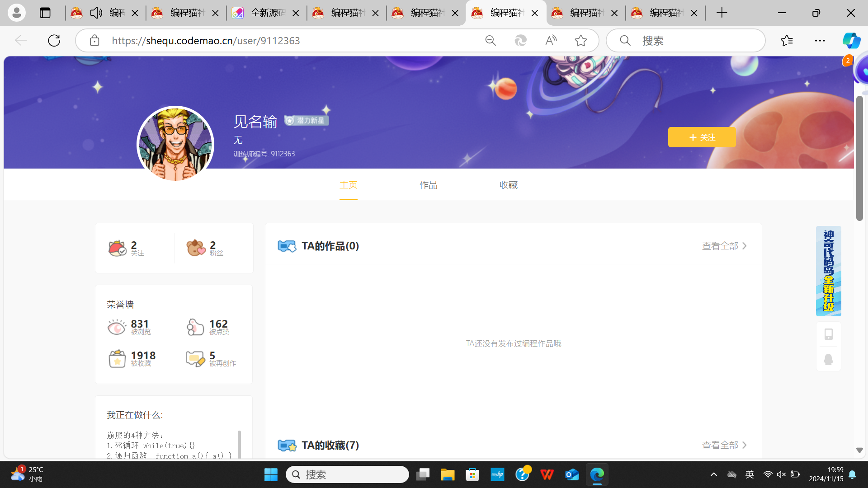Switch to the 作品 tab
Screen dimensions: 868x488
[x=428, y=185]
